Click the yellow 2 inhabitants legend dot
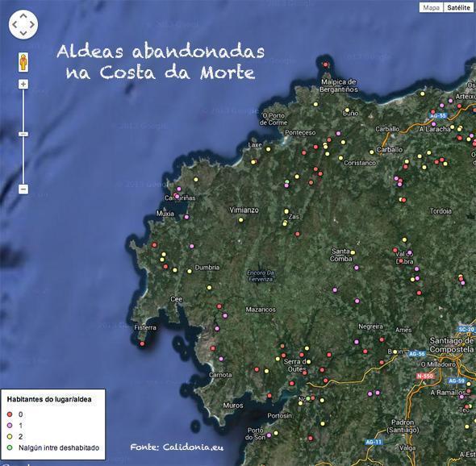 10,436
